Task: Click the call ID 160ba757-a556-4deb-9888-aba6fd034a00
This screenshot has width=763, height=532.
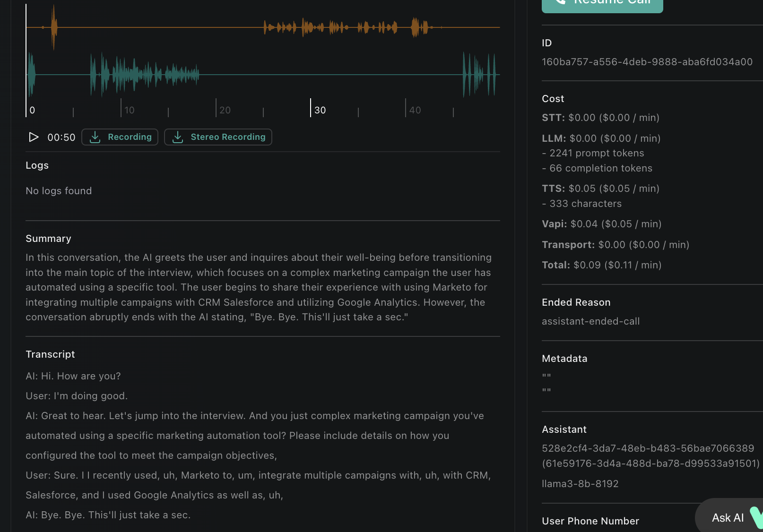Action: (x=647, y=62)
